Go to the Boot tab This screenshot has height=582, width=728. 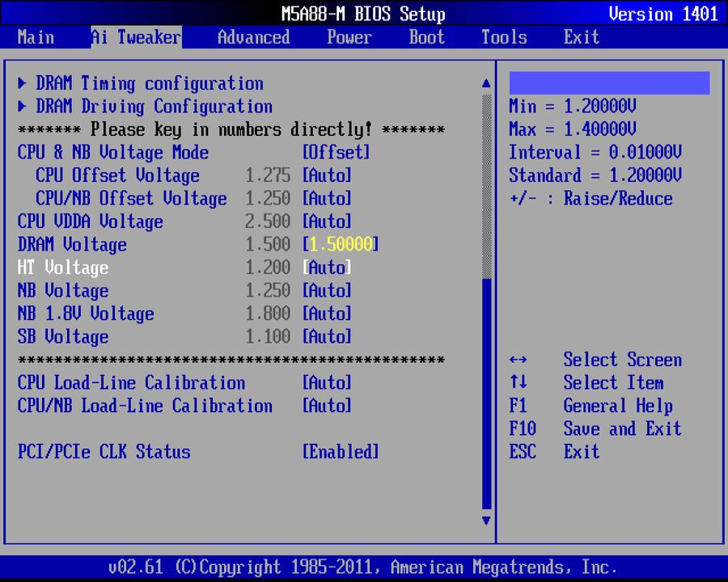click(x=426, y=37)
